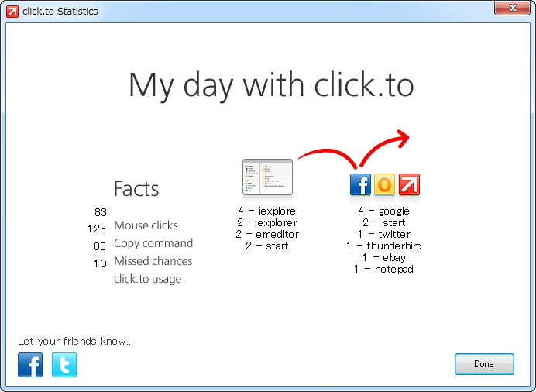Click the Done button
The width and height of the screenshot is (536, 392).
484,364
